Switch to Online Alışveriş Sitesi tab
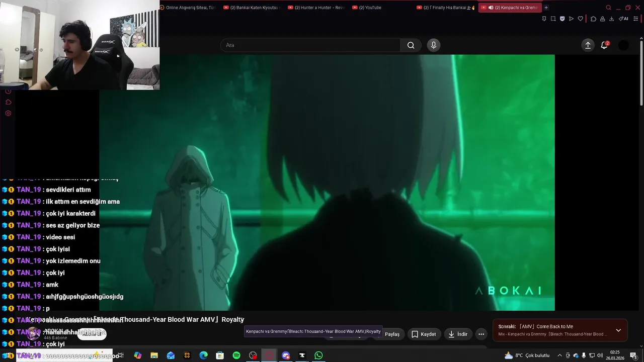The width and height of the screenshot is (644, 362). coord(187,8)
